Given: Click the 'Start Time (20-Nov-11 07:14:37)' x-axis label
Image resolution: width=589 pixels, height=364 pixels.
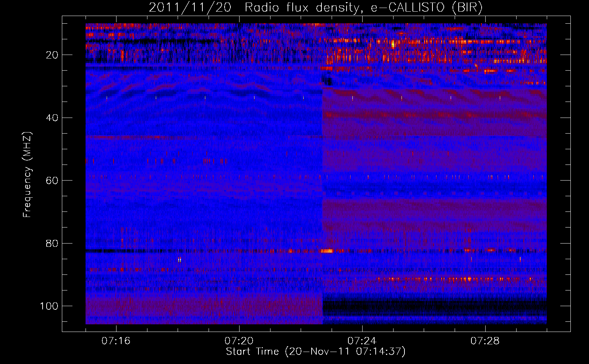Looking at the screenshot, I should click(x=316, y=352).
